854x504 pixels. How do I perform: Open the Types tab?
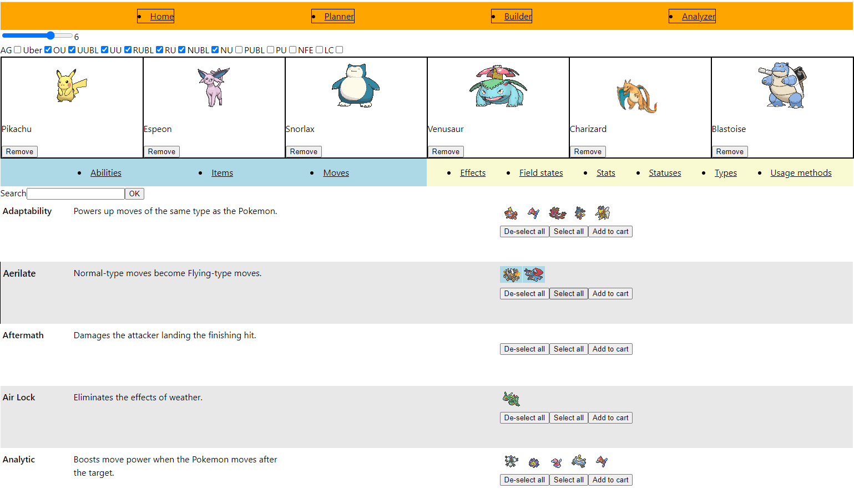click(726, 173)
